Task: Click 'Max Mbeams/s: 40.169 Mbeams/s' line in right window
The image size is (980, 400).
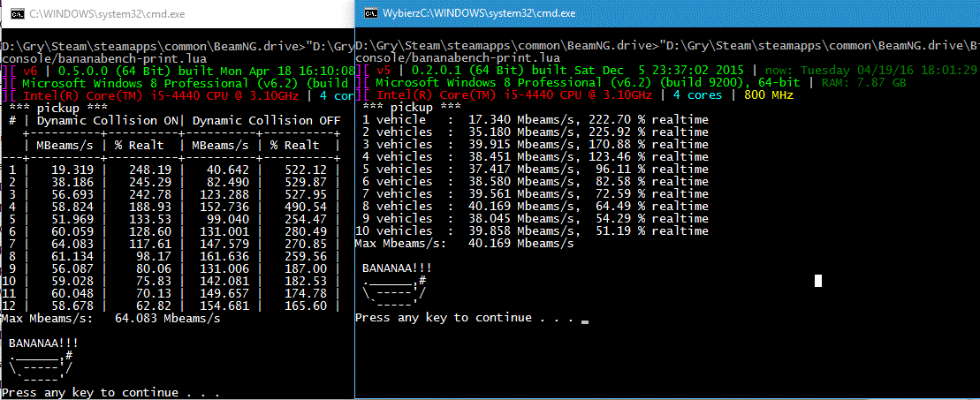Action: pyautogui.click(x=465, y=243)
